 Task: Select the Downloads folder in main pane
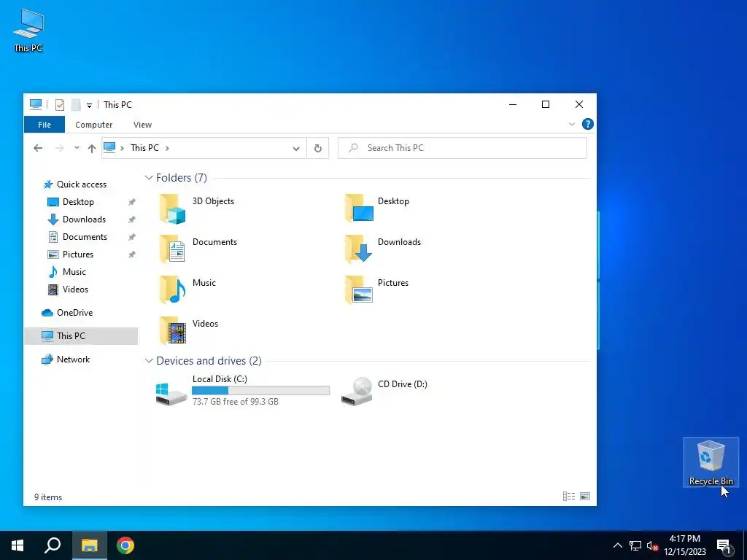click(x=359, y=249)
